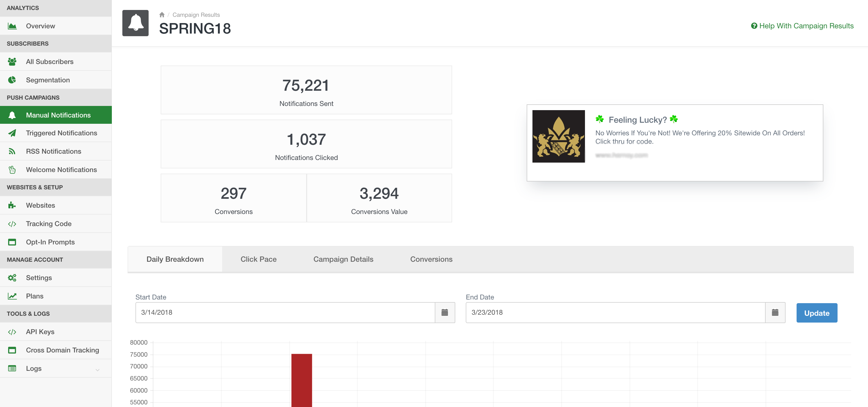Click the Overview area-chart icon

12,26
